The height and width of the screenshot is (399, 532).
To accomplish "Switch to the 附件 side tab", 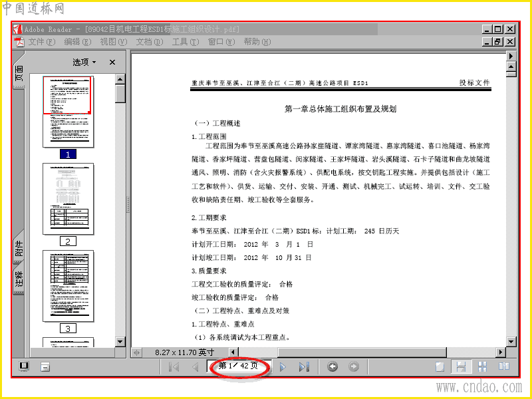I will click(x=19, y=248).
